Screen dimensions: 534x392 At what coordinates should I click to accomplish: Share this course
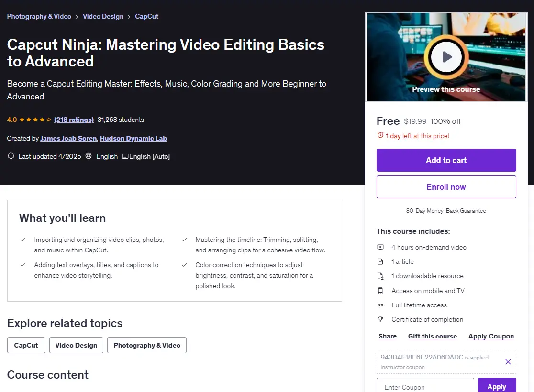click(x=388, y=336)
